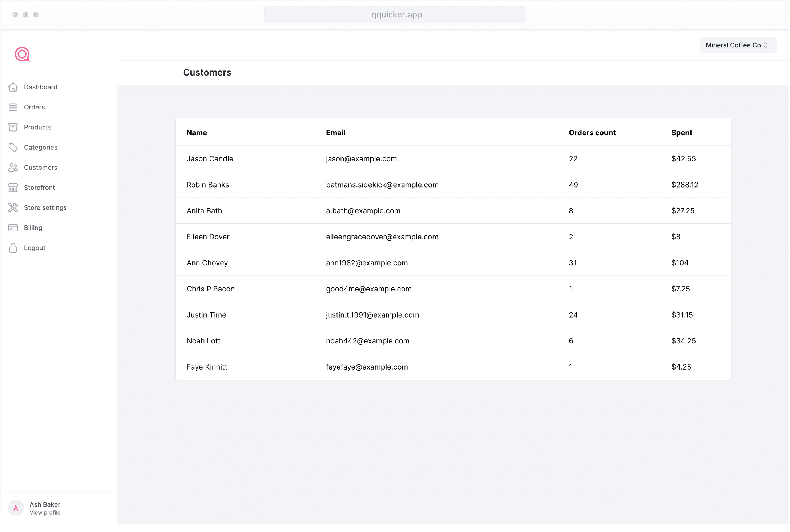The width and height of the screenshot is (790, 532).
Task: Click the jason@example.com email
Action: point(361,159)
